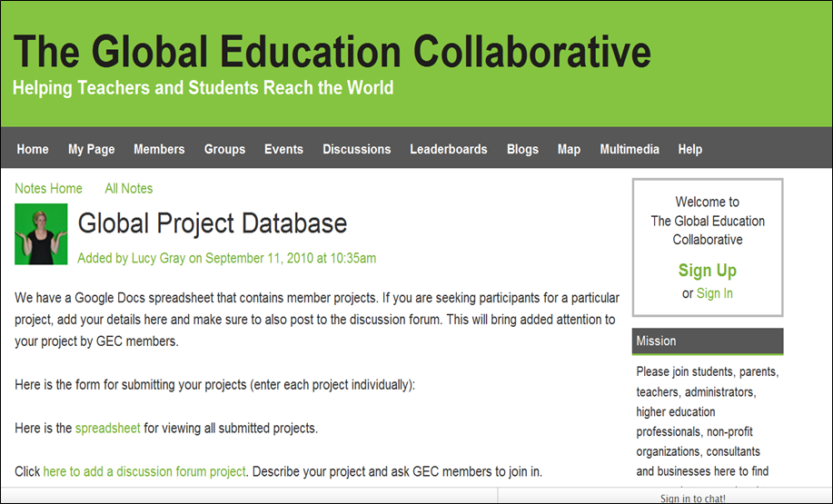Open the All Notes link
The height and width of the screenshot is (504, 833).
coord(129,189)
